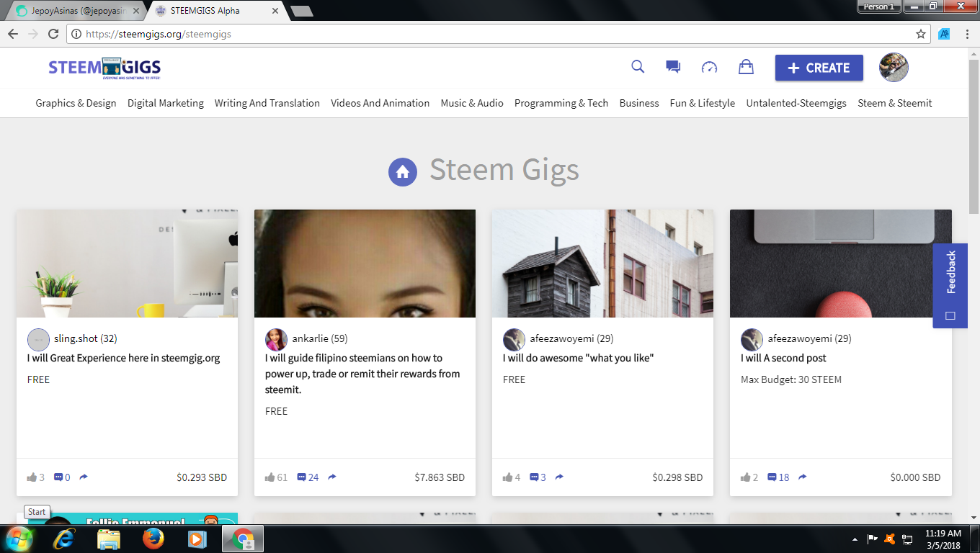This screenshot has width=980, height=553.
Task: Open the wooden house thumbnail image
Action: point(602,264)
